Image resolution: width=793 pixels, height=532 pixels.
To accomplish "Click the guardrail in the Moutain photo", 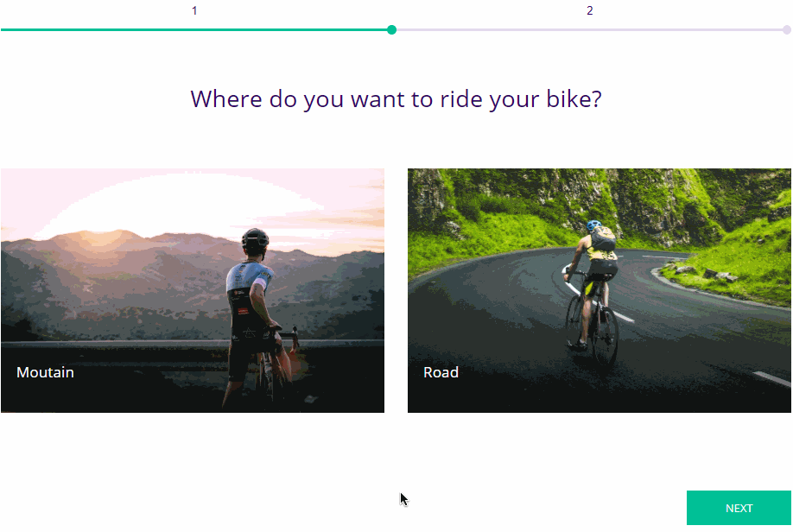I will coord(117,343).
